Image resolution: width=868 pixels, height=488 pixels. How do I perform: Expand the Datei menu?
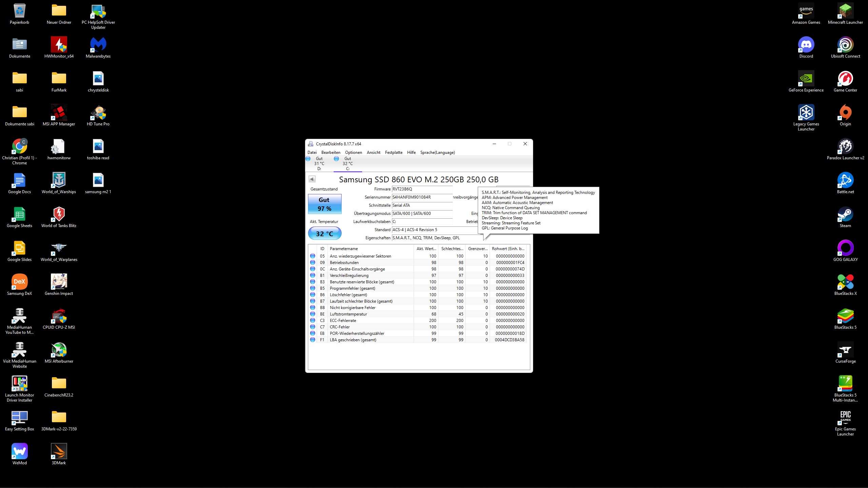tap(312, 152)
